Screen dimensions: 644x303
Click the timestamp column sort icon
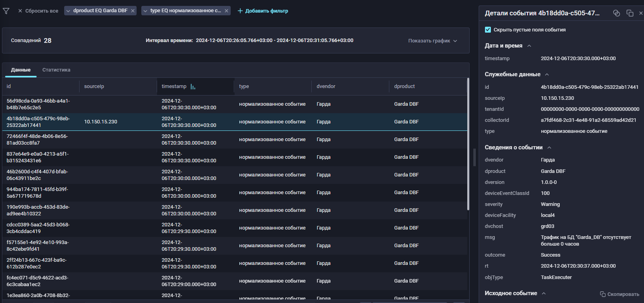coord(193,87)
